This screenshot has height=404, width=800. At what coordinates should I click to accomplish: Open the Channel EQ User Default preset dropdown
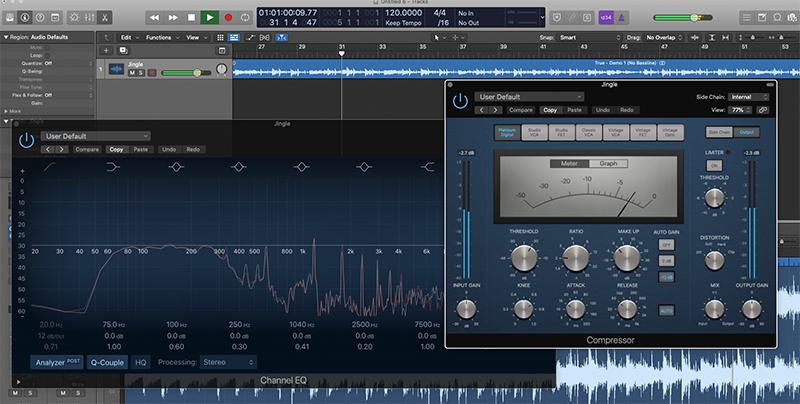[x=95, y=136]
